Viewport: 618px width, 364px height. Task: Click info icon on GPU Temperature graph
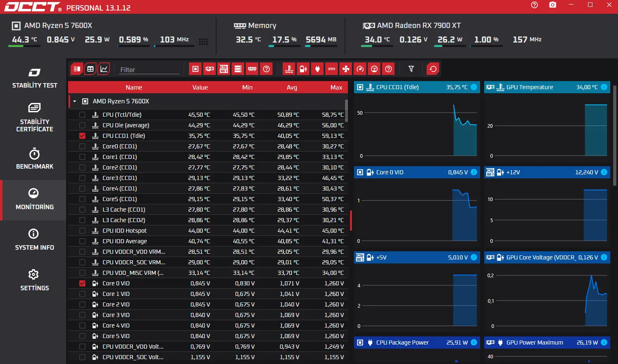point(604,87)
